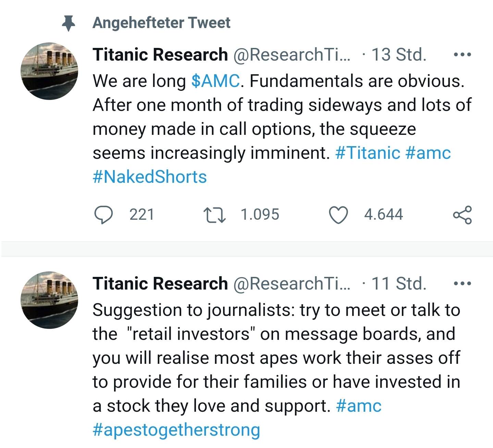View reply count 221 on pinned tweet

140,215
